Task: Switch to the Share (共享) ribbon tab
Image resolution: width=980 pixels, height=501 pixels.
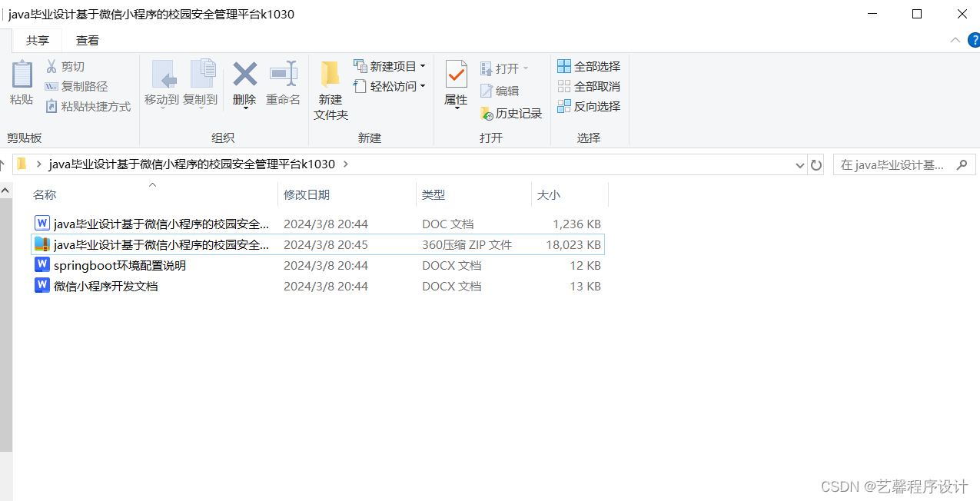Action: point(38,41)
